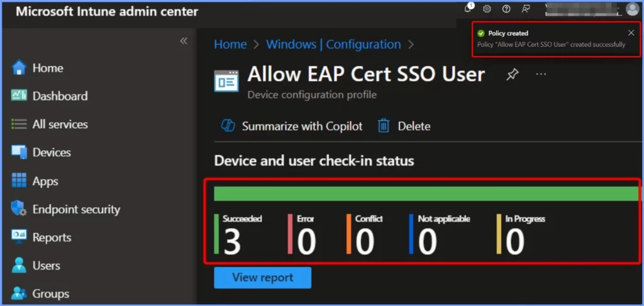
Task: Open Devices in the sidebar menu
Action: pyautogui.click(x=52, y=152)
